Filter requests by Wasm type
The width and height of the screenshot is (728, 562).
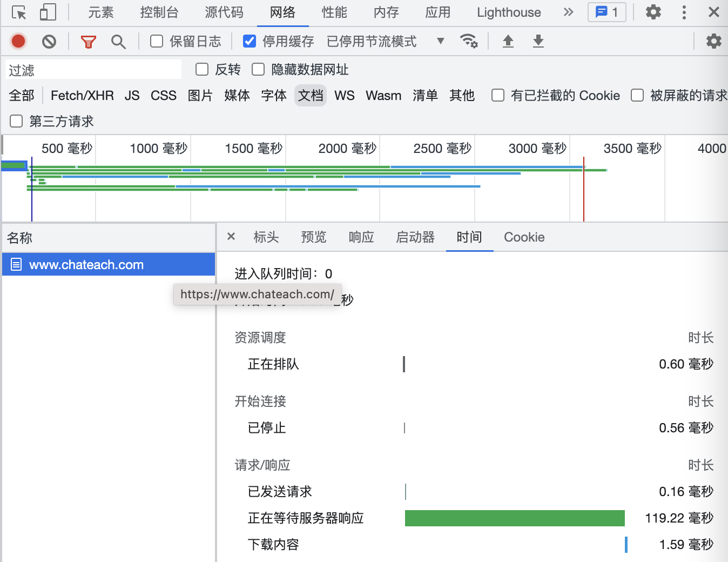tap(383, 96)
